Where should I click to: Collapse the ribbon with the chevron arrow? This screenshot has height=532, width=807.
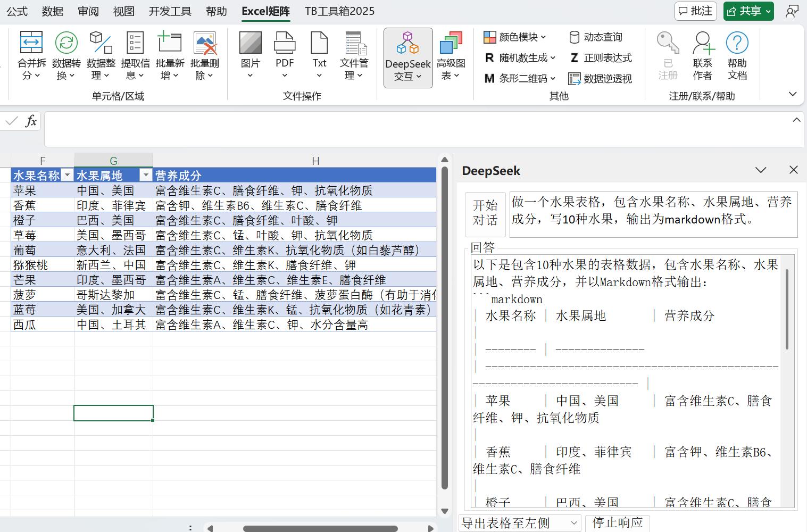click(x=792, y=94)
